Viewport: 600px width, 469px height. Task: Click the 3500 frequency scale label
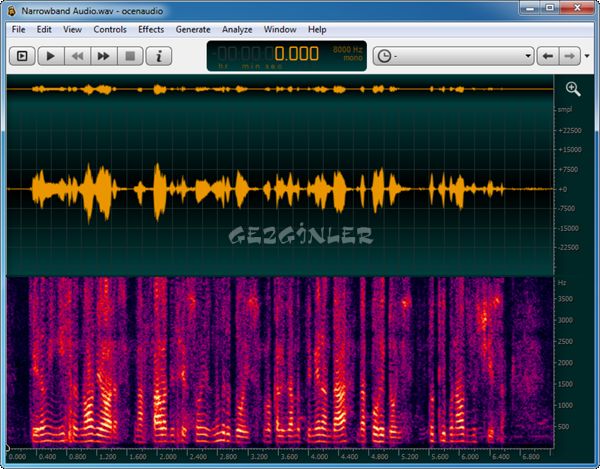point(566,299)
